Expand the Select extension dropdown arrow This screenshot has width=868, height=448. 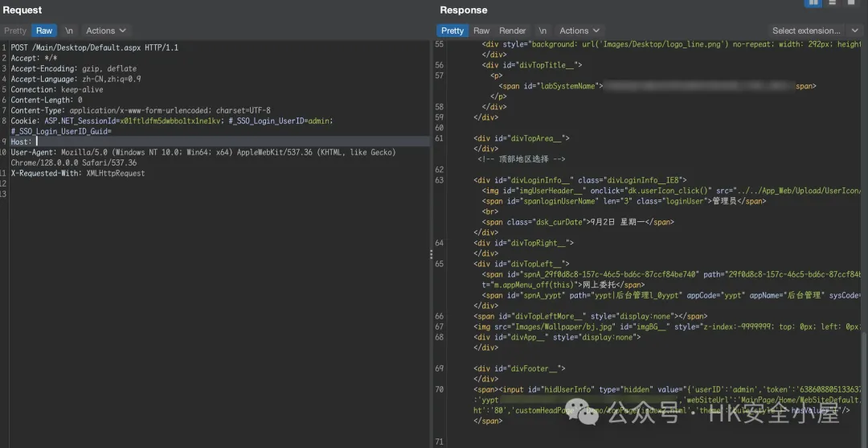854,31
